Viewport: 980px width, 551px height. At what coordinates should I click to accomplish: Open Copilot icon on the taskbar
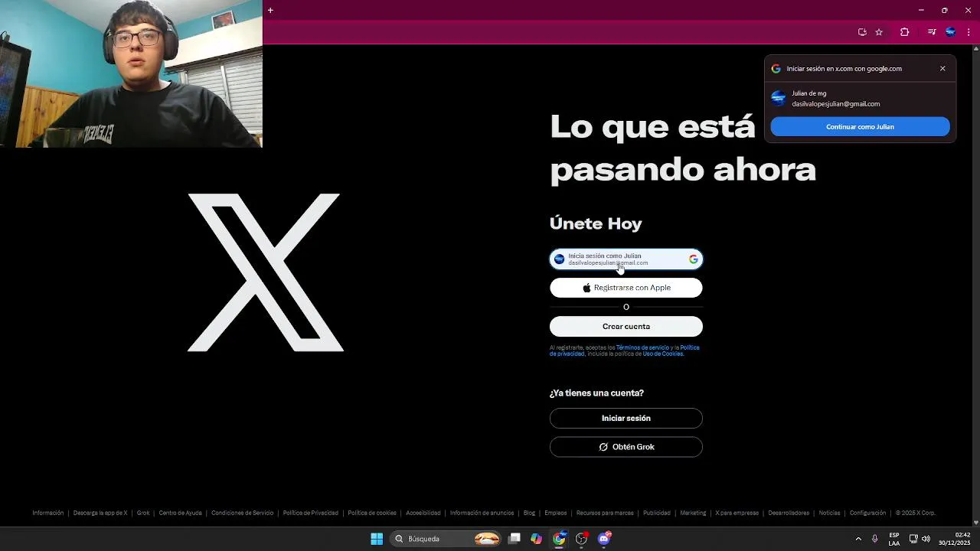click(537, 539)
